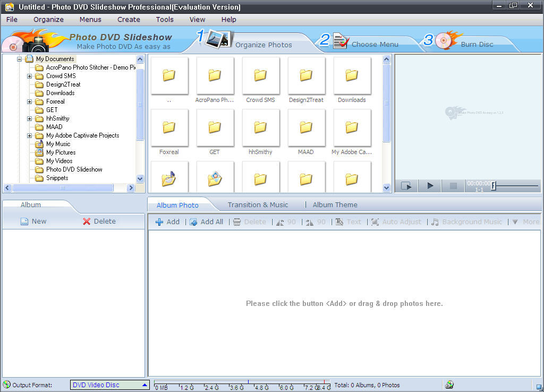Click the Burn Disc step icon

pos(445,41)
